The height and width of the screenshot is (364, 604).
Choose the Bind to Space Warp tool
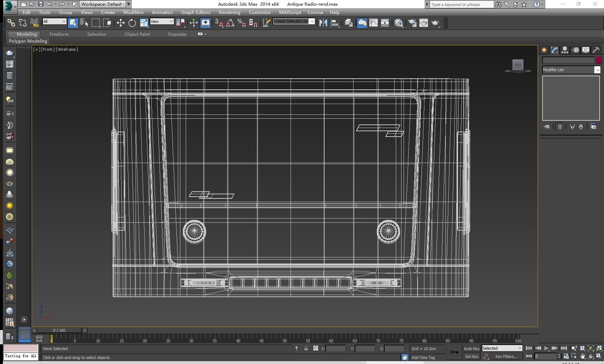[34, 23]
